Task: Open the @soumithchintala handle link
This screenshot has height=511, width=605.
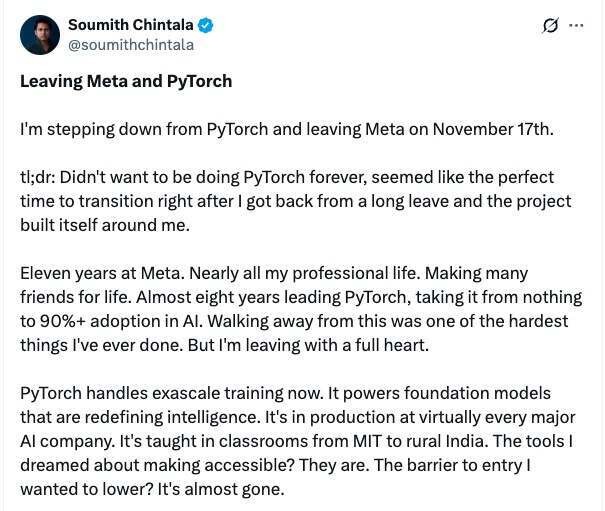Action: click(x=130, y=44)
